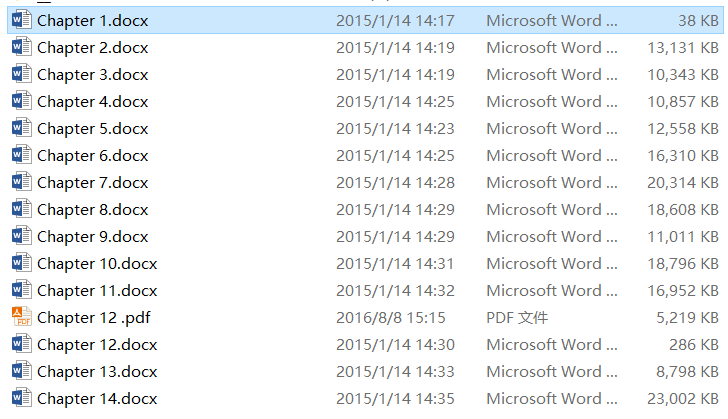Select file name Chapter 11.docx
Screen dimensions: 728x419
tap(97, 291)
